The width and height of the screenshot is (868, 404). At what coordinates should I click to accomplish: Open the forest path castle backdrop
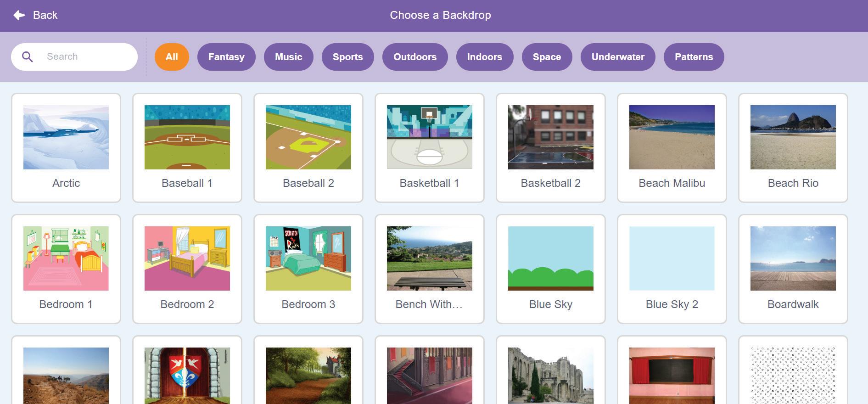pyautogui.click(x=308, y=376)
